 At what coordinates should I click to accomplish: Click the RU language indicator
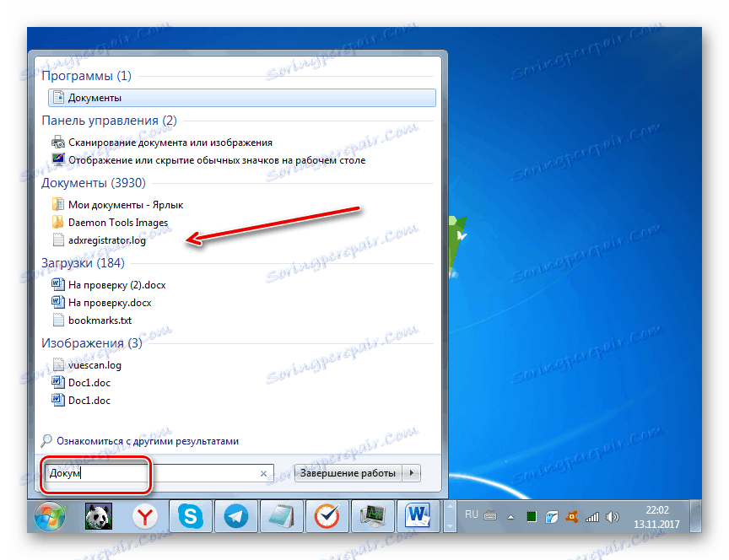(471, 514)
